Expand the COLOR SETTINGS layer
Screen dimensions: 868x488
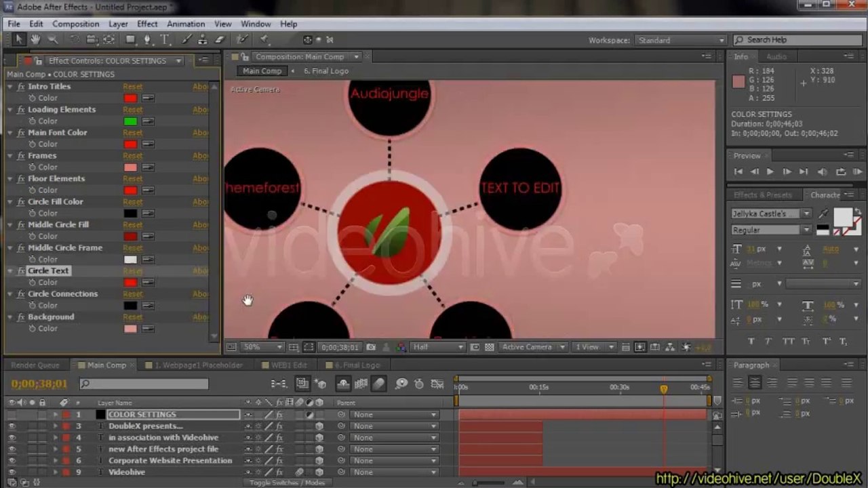coord(56,415)
